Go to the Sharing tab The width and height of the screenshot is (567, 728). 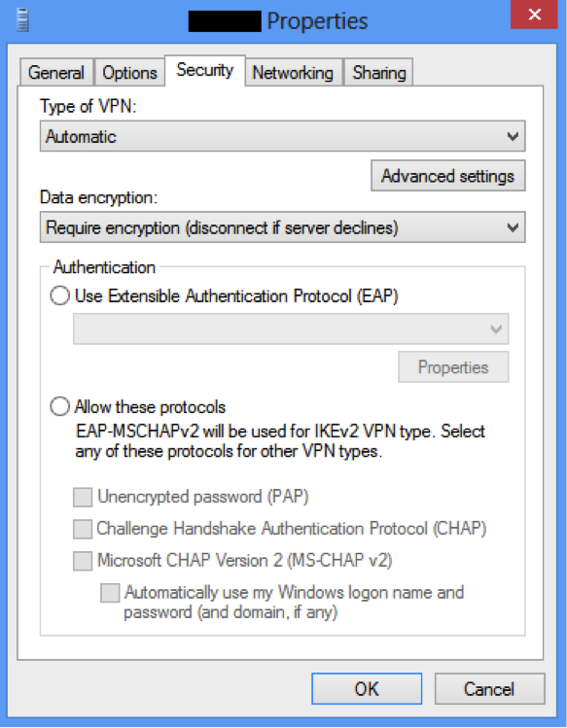[378, 73]
